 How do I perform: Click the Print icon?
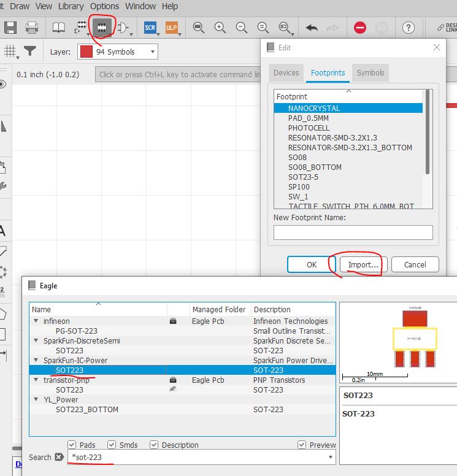[32, 28]
